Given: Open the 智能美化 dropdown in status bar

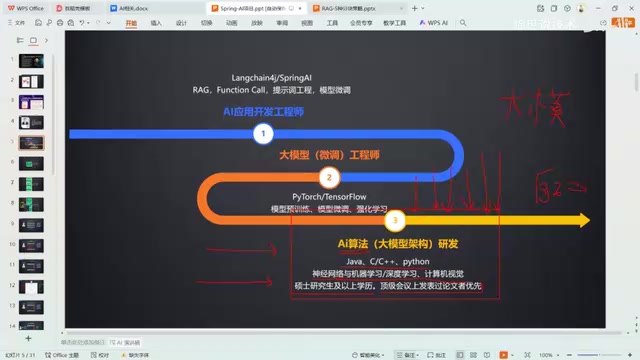Looking at the screenshot, I should coord(368,355).
